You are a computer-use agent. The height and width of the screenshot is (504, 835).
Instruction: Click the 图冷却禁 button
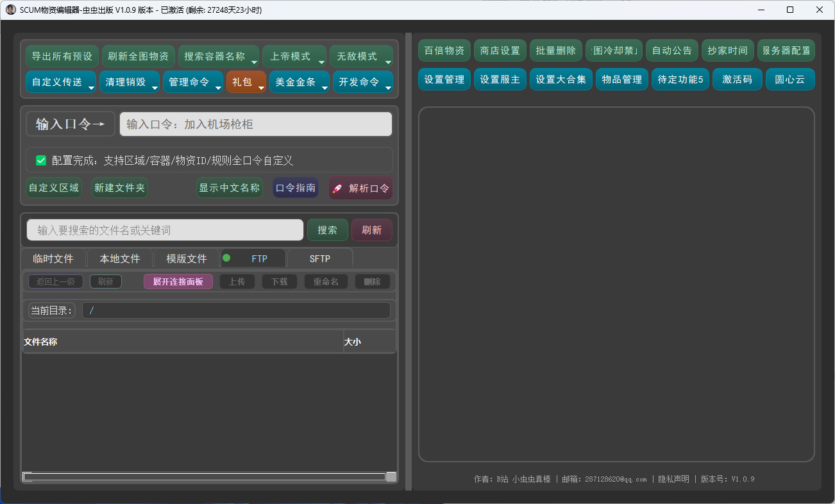[614, 51]
